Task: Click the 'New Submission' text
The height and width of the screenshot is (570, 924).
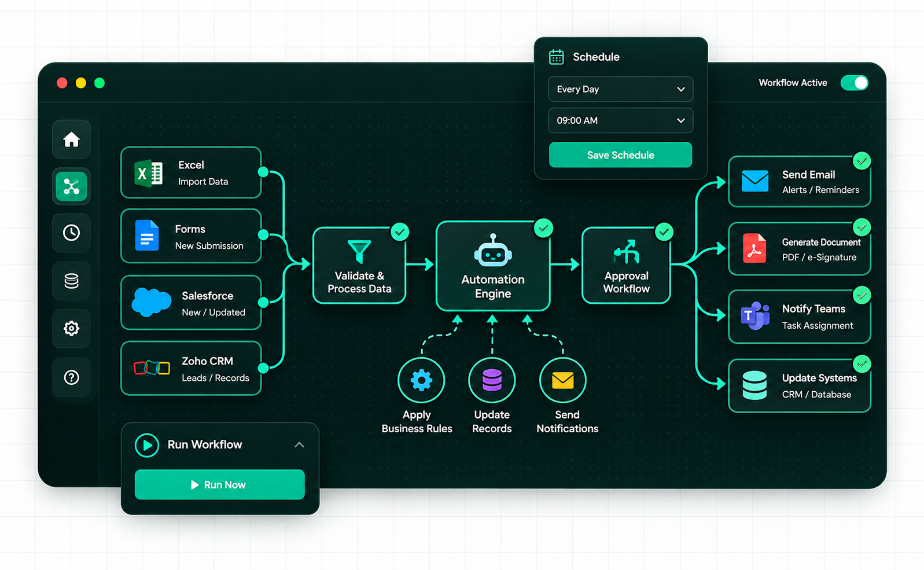Action: [209, 246]
